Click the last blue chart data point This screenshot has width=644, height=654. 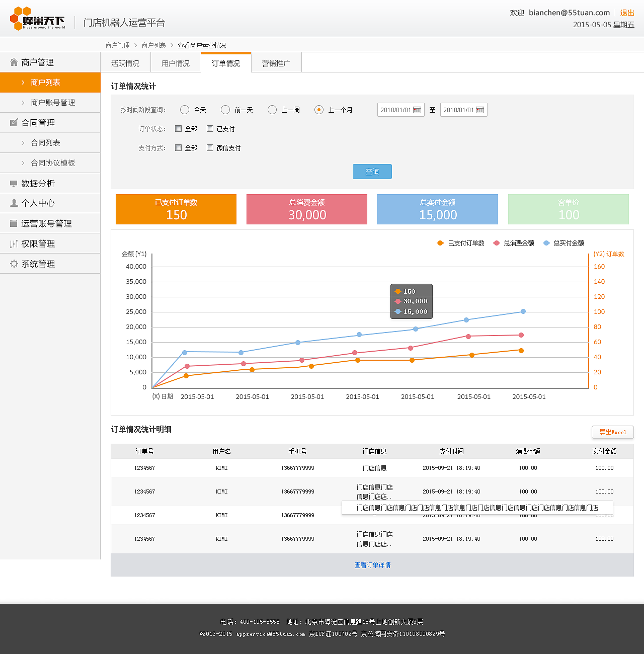pyautogui.click(x=523, y=311)
